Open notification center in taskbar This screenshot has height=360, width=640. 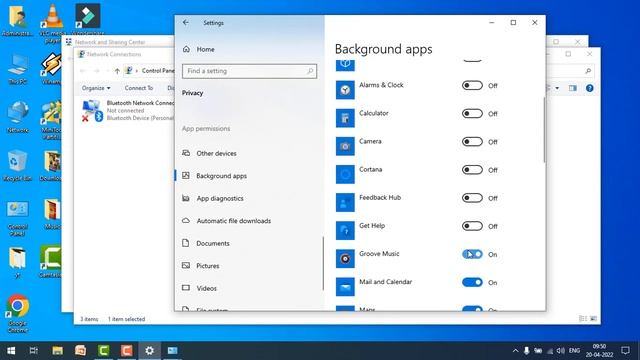coord(625,351)
